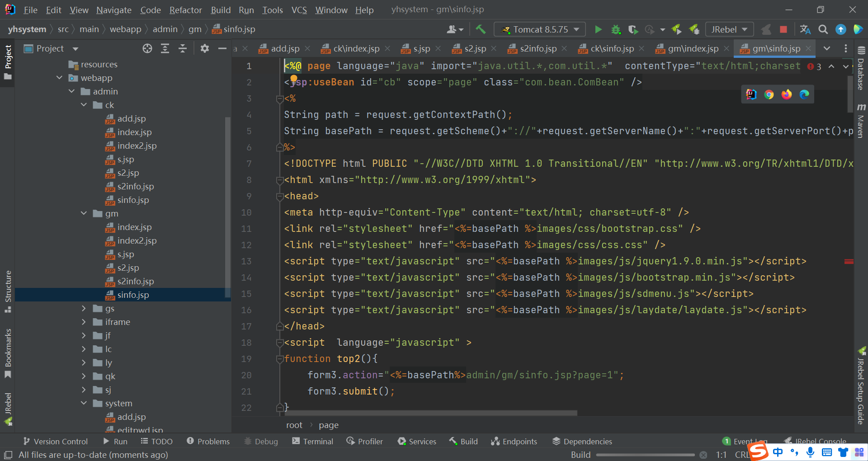Click the blue update arrow icon
This screenshot has width=868, height=461.
coord(840,29)
